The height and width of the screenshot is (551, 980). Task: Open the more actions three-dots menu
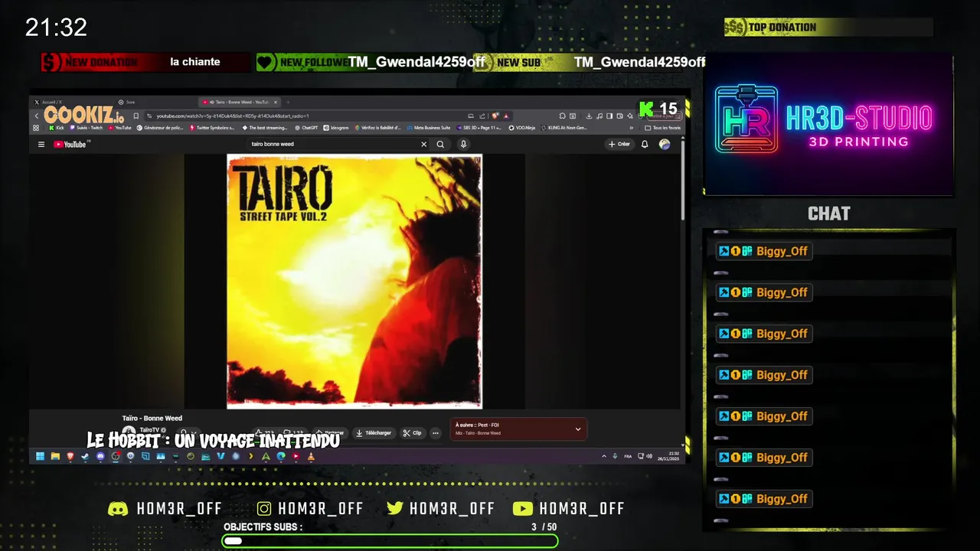tap(436, 432)
